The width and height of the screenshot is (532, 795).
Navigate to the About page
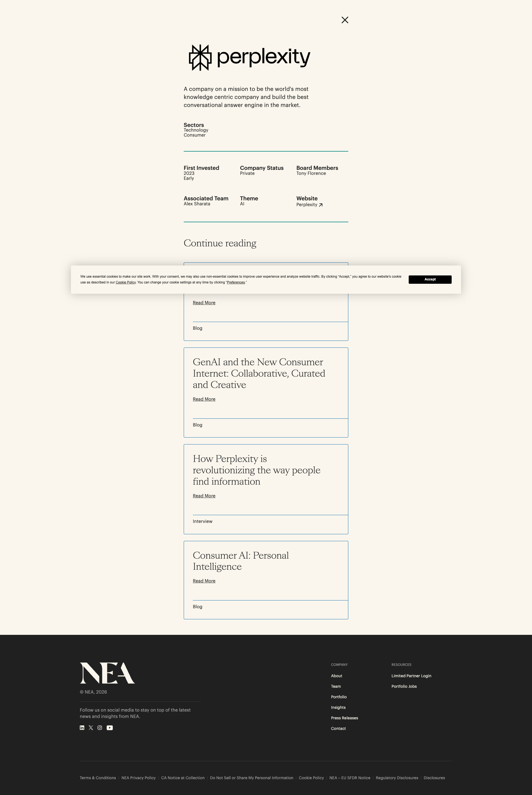(336, 676)
